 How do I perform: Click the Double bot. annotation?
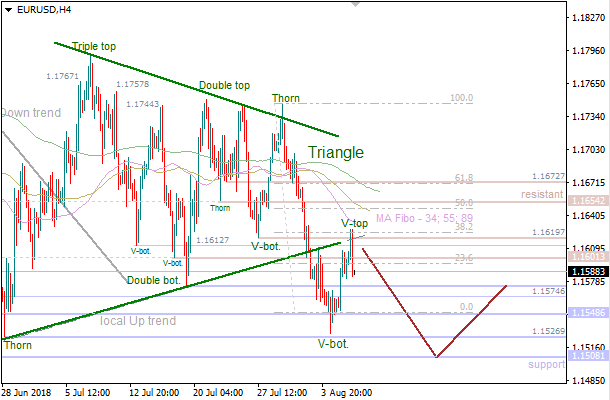tap(155, 280)
